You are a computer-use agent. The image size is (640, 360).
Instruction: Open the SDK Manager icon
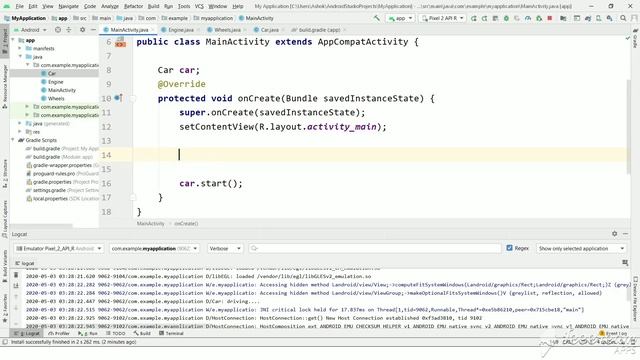pyautogui.click(x=609, y=18)
